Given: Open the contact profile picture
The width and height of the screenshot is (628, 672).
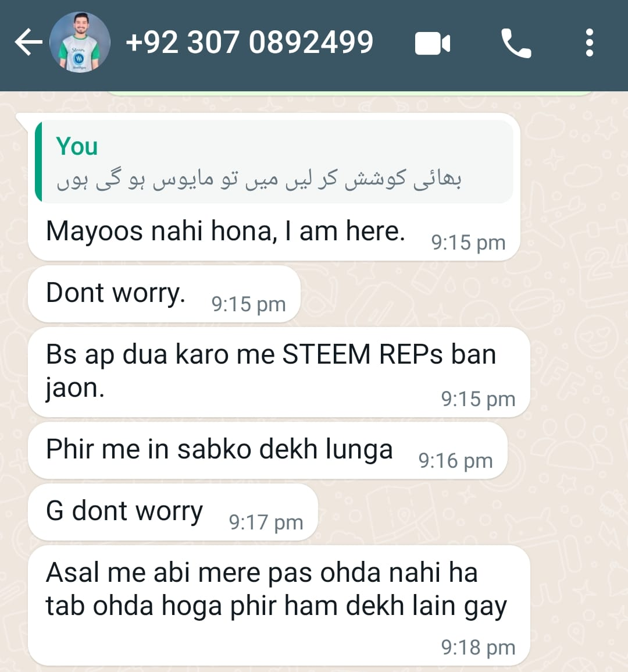Looking at the screenshot, I should 80,42.
